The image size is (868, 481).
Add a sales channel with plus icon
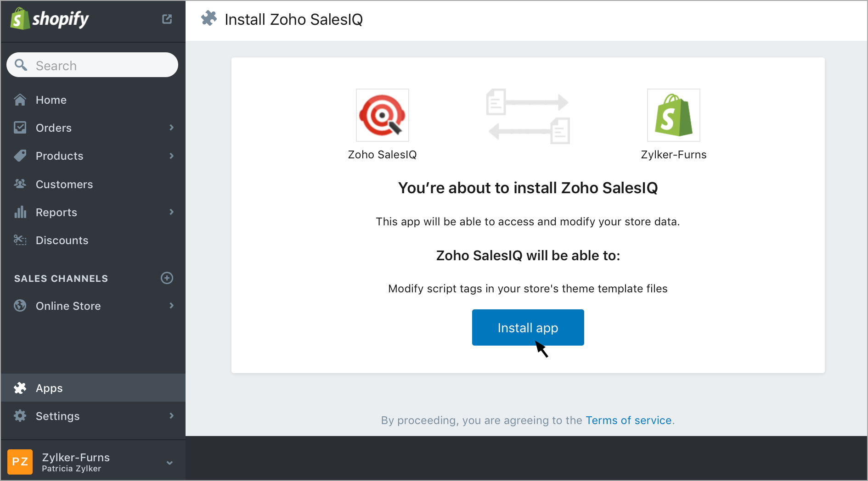[167, 278]
